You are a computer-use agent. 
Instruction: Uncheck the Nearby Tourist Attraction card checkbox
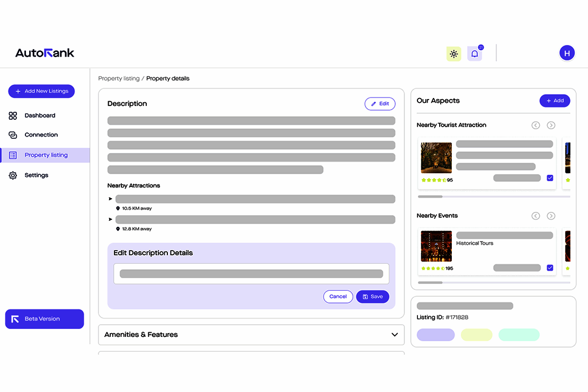[550, 177]
